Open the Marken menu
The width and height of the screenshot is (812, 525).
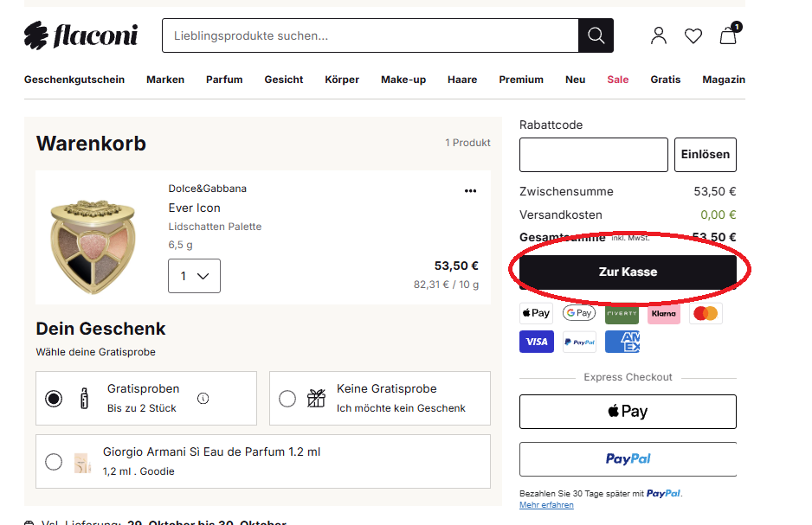(x=165, y=80)
